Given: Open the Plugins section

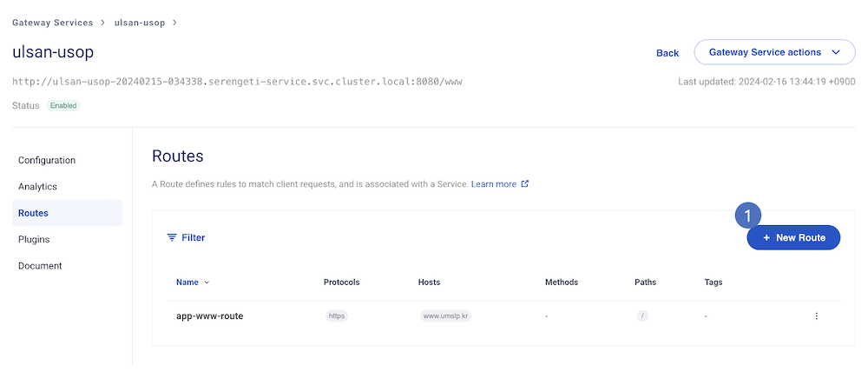Looking at the screenshot, I should 34,240.
